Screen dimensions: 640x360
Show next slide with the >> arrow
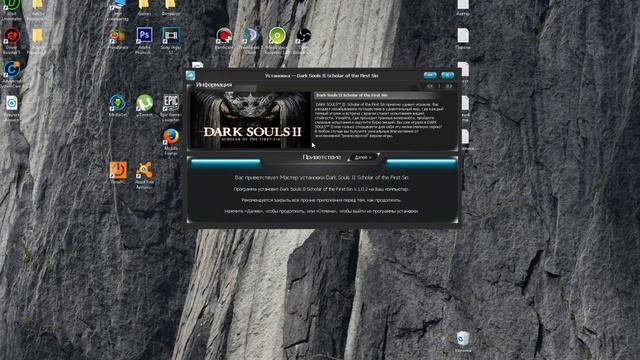(x=448, y=86)
